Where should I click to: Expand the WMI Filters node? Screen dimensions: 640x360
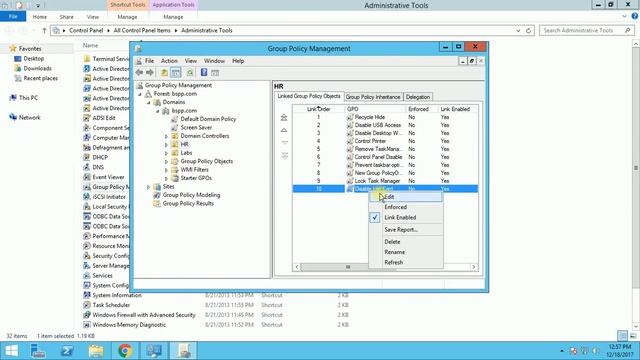click(x=166, y=170)
